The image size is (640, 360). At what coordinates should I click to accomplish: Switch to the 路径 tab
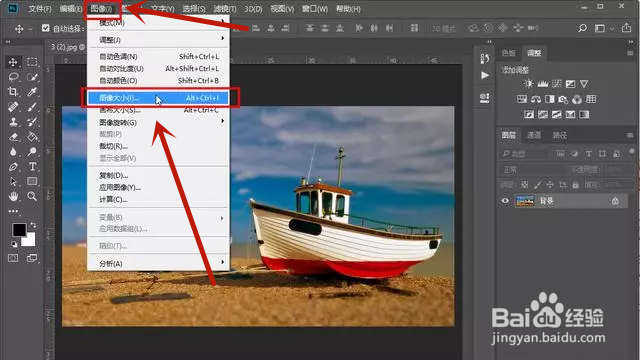point(560,135)
